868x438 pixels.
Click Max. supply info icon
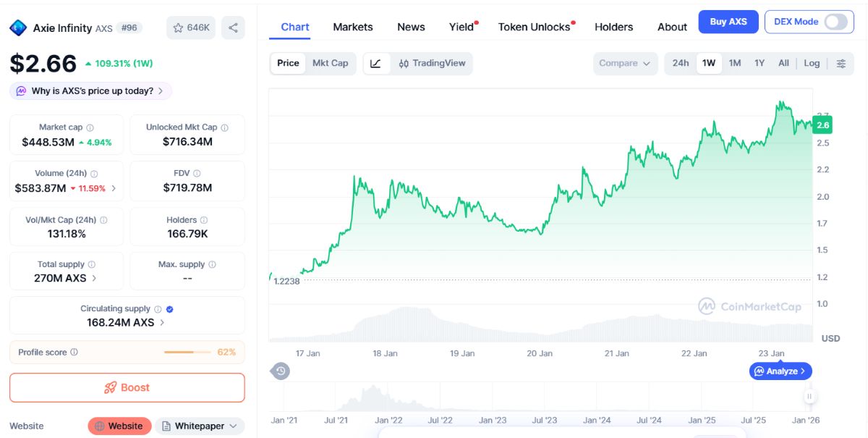point(212,265)
